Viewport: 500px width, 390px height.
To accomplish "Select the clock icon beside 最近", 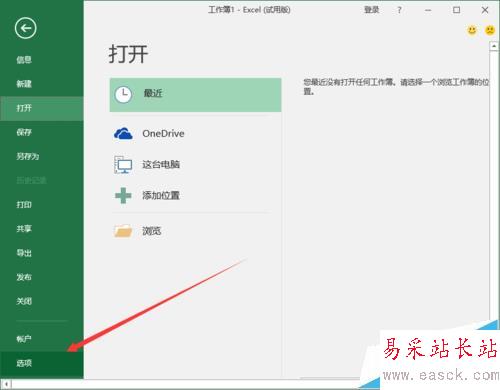I will (x=124, y=95).
